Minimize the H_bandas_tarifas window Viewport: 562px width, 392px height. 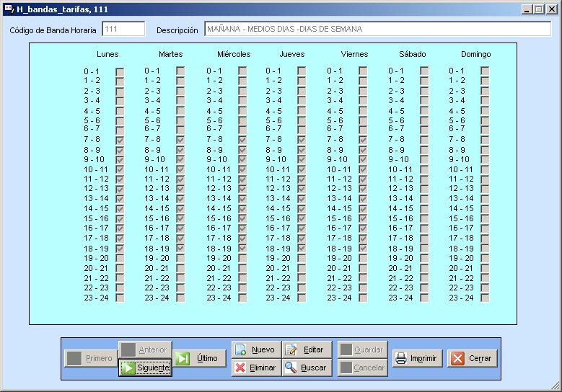click(527, 9)
